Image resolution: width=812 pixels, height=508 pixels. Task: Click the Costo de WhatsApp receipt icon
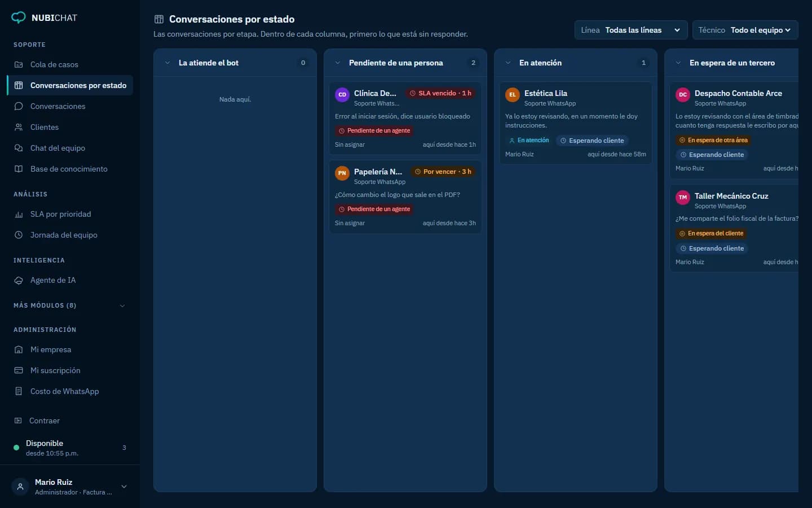click(19, 391)
